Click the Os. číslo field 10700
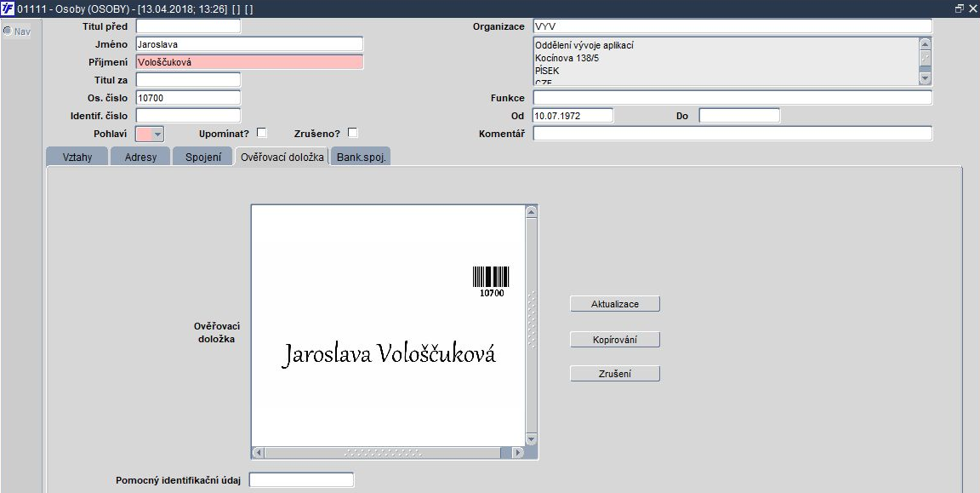Viewport: 980px width, 493px height. 188,98
